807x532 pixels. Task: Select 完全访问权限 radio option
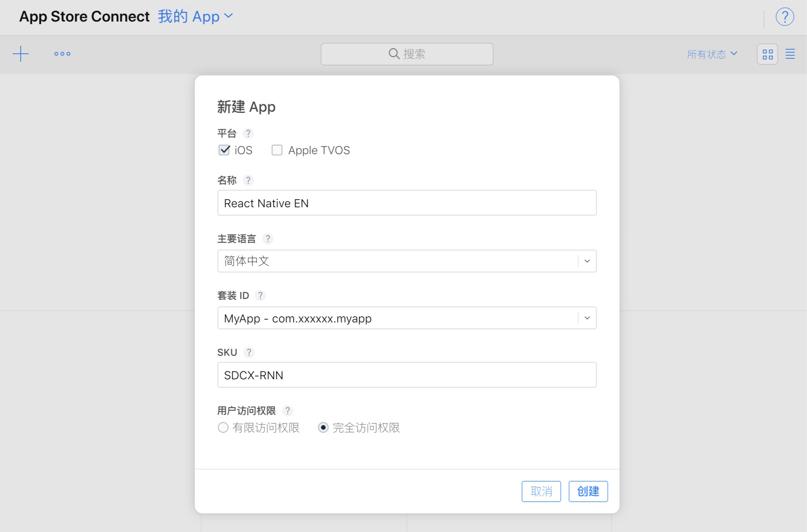tap(323, 428)
